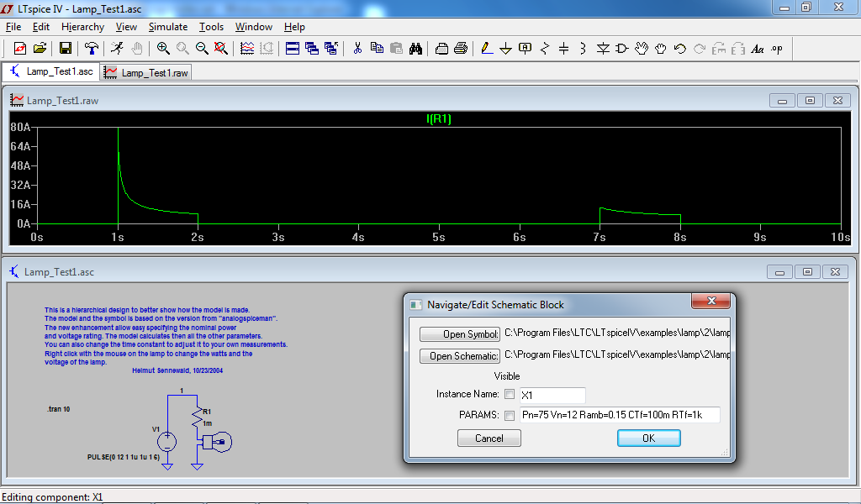Select the Zoom Out magnifier
The image size is (861, 504).
202,49
